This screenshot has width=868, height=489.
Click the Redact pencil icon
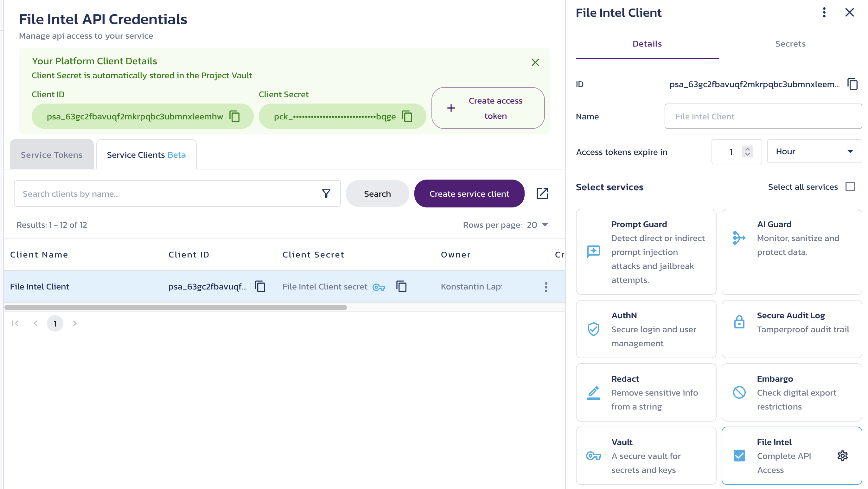point(593,393)
